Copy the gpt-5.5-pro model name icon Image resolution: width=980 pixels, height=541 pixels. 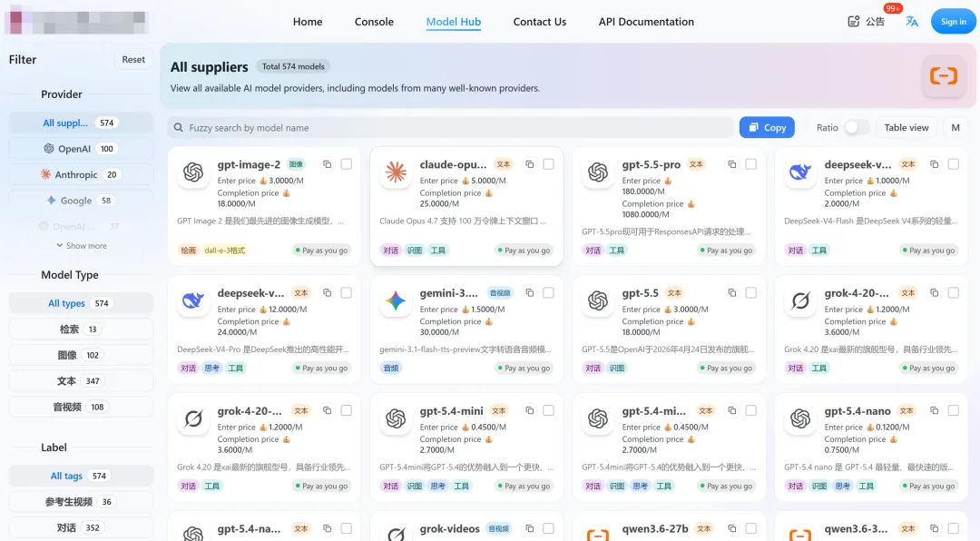(x=732, y=164)
